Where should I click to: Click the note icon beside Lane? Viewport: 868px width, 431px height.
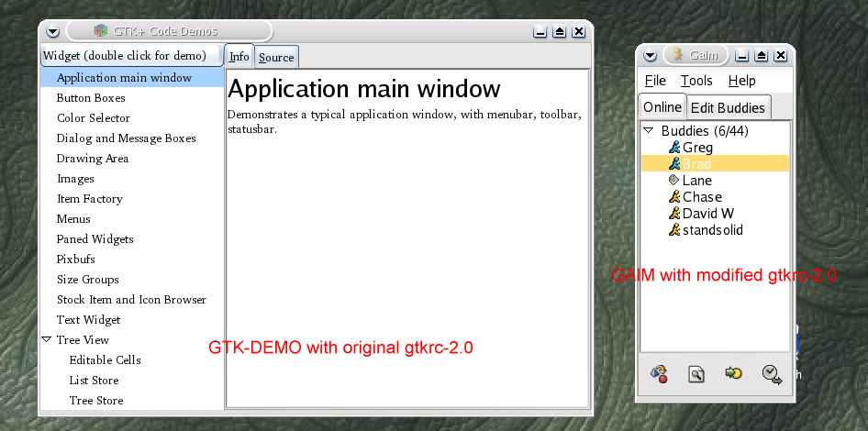[x=673, y=180]
